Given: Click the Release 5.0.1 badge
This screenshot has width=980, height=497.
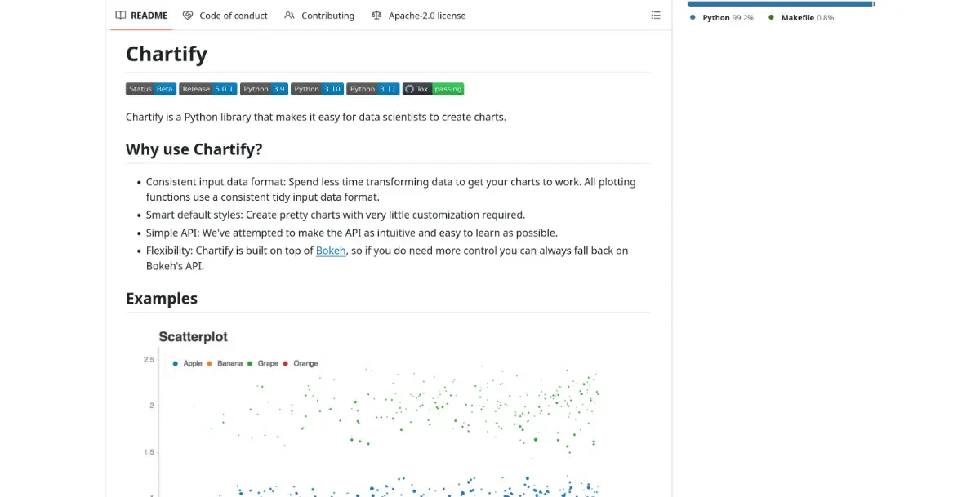Looking at the screenshot, I should (208, 89).
